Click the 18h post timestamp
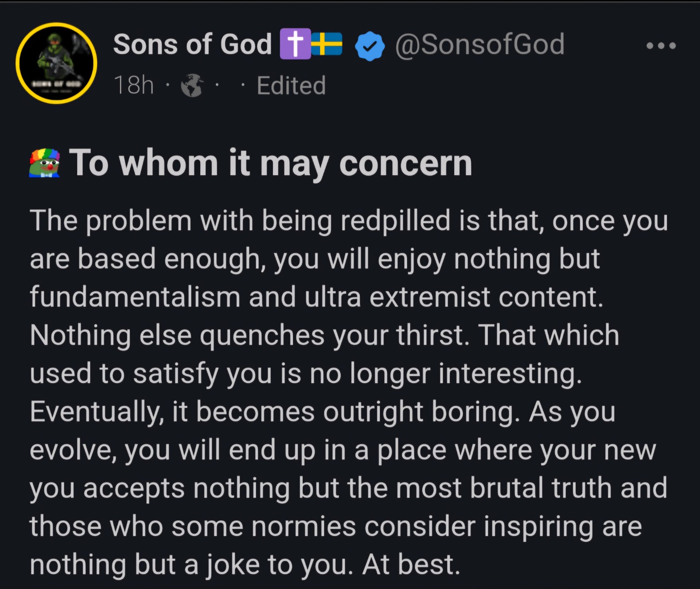This screenshot has width=700, height=589. click(x=133, y=85)
